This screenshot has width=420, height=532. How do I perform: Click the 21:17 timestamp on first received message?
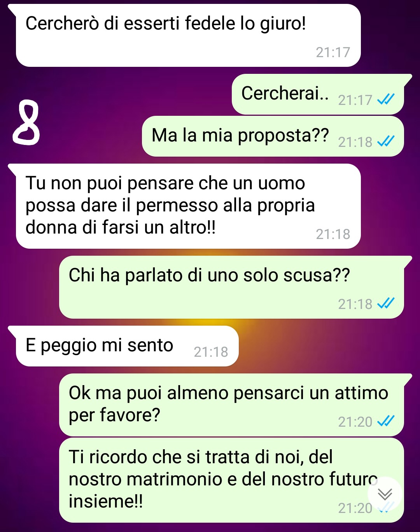333,52
